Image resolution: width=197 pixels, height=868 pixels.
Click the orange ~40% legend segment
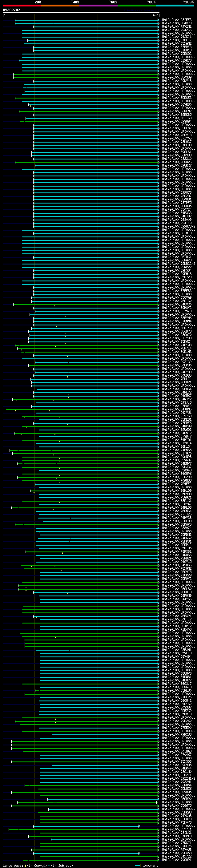pyautogui.click(x=60, y=6)
